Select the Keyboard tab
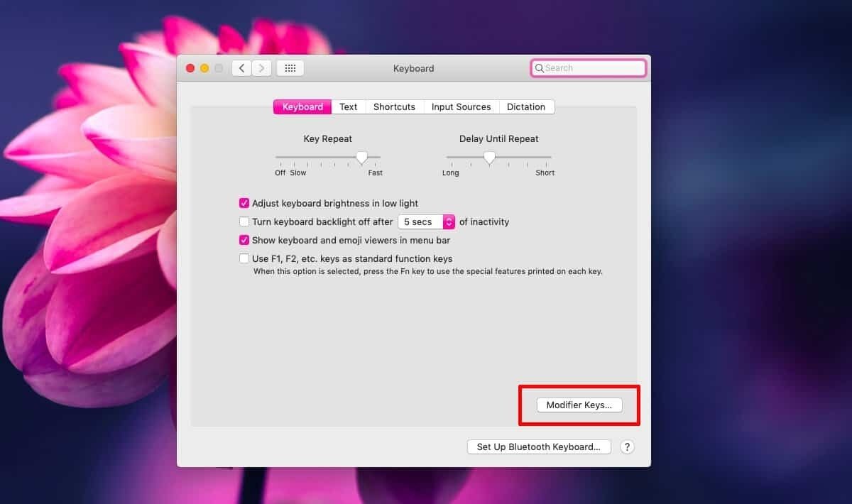 pos(302,106)
